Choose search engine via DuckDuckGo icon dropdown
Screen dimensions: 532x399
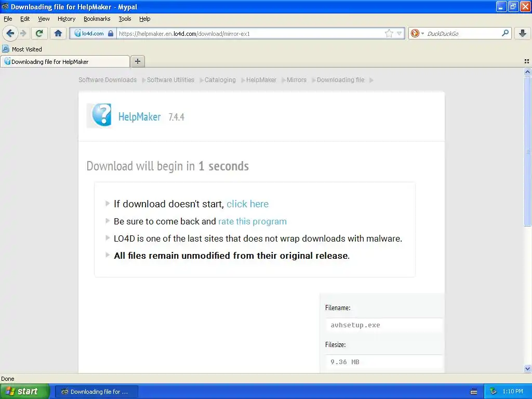[x=417, y=33]
